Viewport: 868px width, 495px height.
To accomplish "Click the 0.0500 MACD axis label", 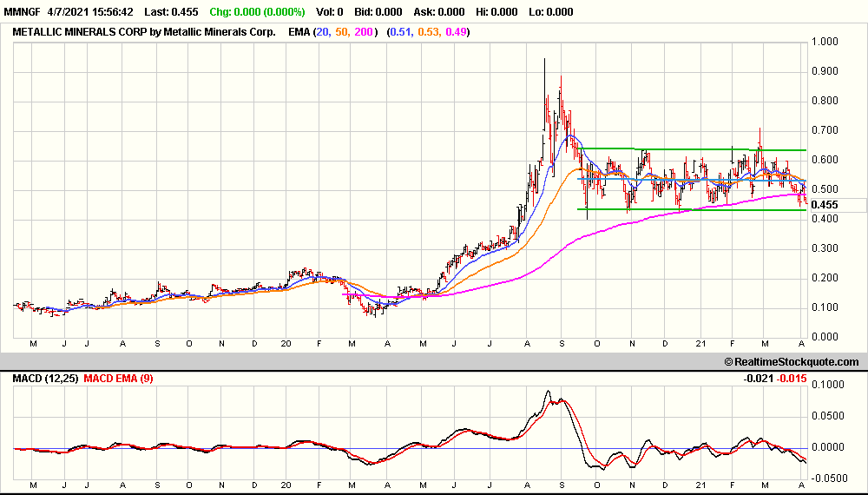I will click(827, 416).
